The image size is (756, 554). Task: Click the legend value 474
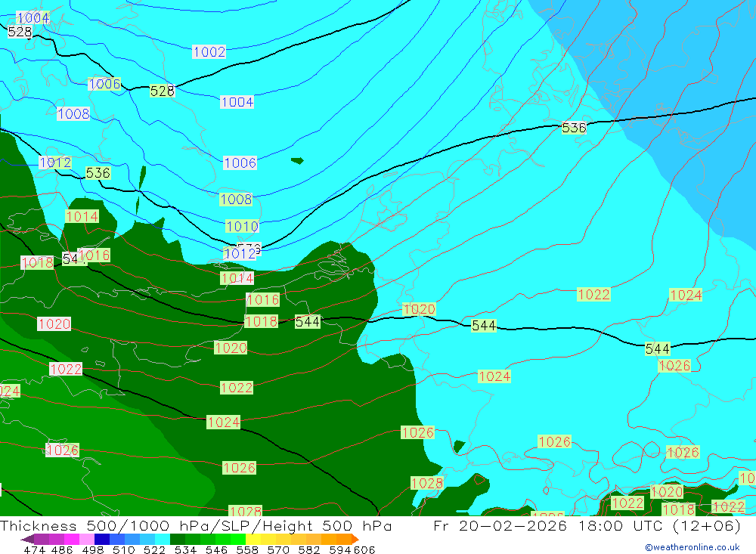(34, 549)
